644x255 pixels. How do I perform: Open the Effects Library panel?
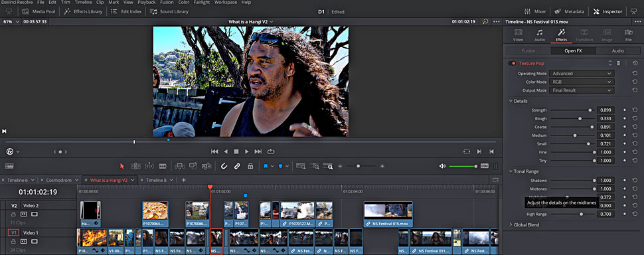click(83, 11)
